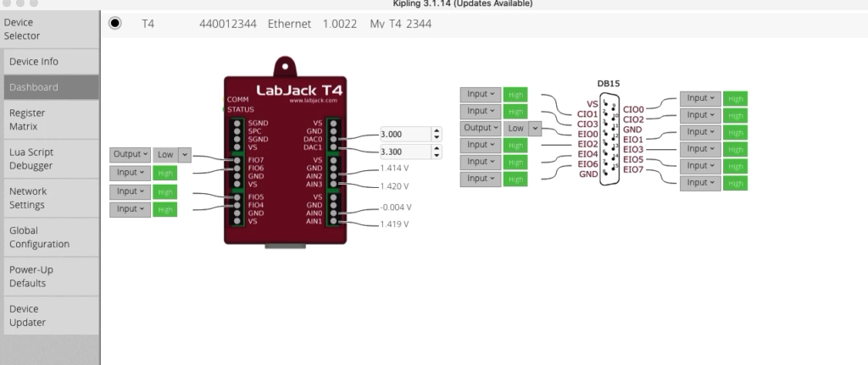Open EIO3 Input direction dropdown

700,149
